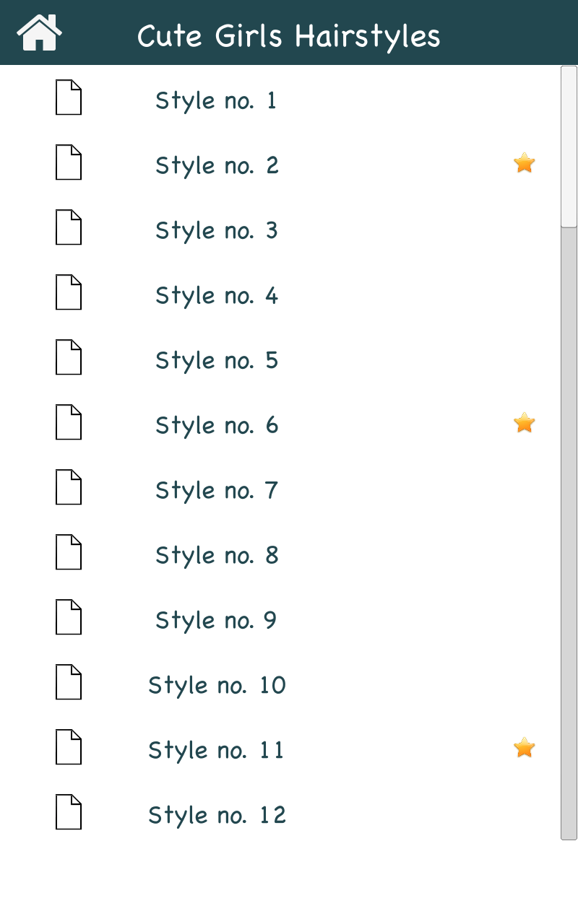Choose Style no. 8 in the list
Image resolution: width=578 pixels, height=924 pixels.
[x=217, y=555]
